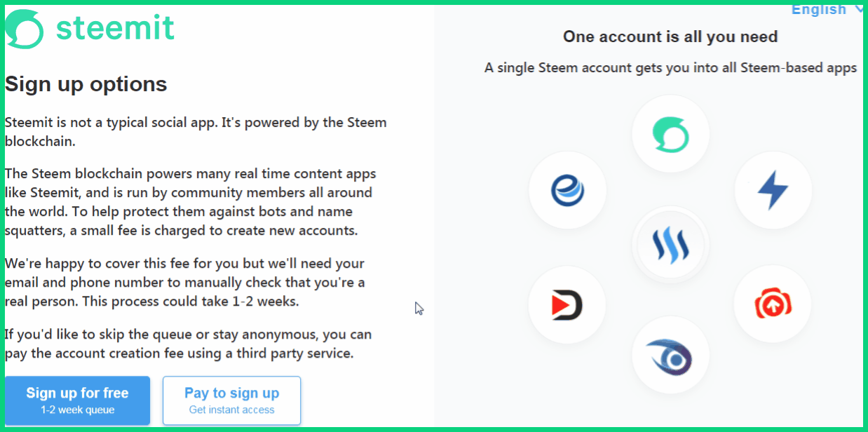The height and width of the screenshot is (432, 868).
Task: Click the paragraph about not a typical social app
Action: point(196,131)
